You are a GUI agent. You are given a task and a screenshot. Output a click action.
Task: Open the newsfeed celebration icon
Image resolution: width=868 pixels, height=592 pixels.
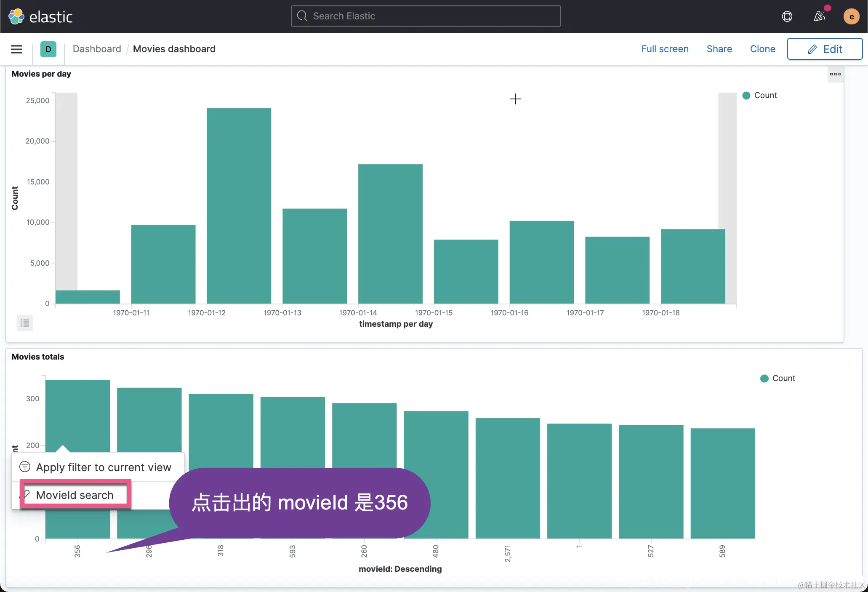click(819, 16)
